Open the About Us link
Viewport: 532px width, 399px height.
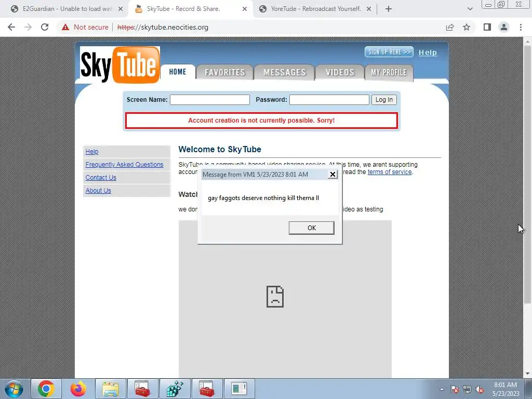98,191
